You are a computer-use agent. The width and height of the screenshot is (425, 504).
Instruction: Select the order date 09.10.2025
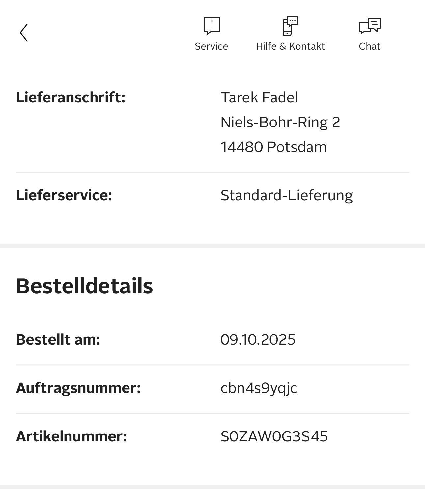coord(258,339)
